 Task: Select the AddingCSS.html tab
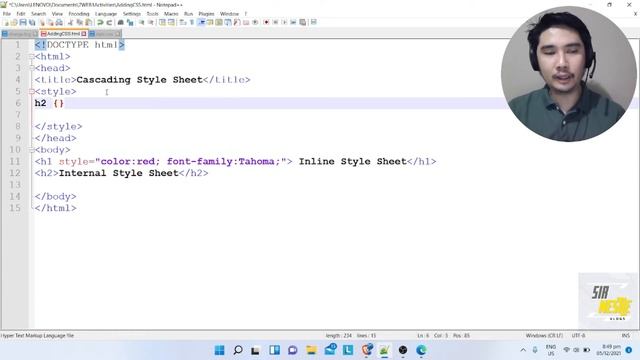click(x=63, y=34)
